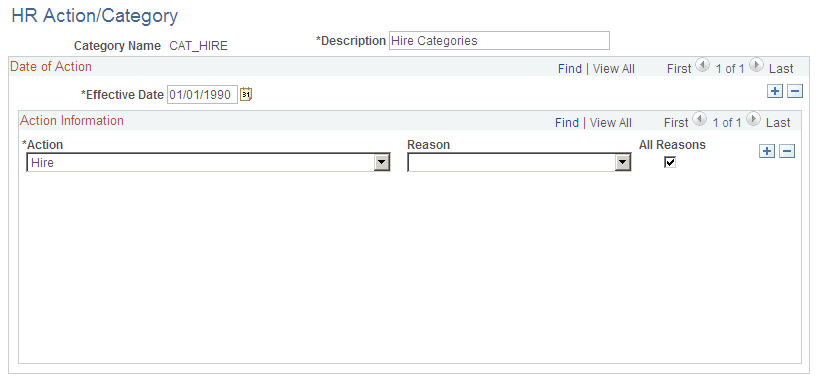The height and width of the screenshot is (381, 818).
Task: Open the Effective Date calendar picker
Action: click(x=246, y=94)
